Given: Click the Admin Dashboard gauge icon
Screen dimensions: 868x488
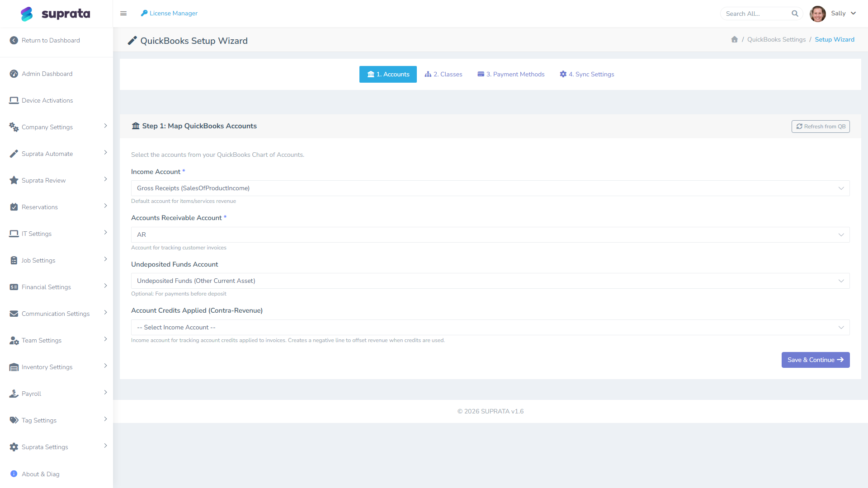Looking at the screenshot, I should point(14,74).
